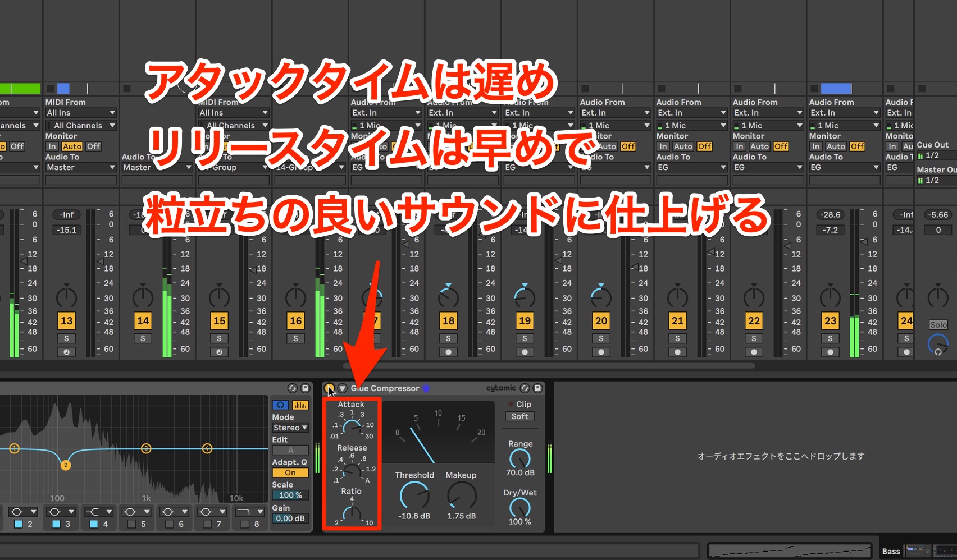Disable EQ band 2 activator
Screen dimensions: 957x560
19,524
